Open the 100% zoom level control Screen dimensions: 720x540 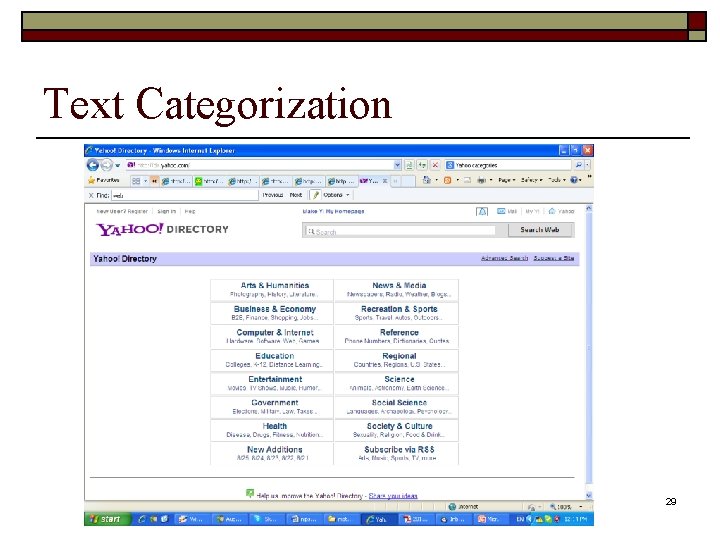[566, 507]
